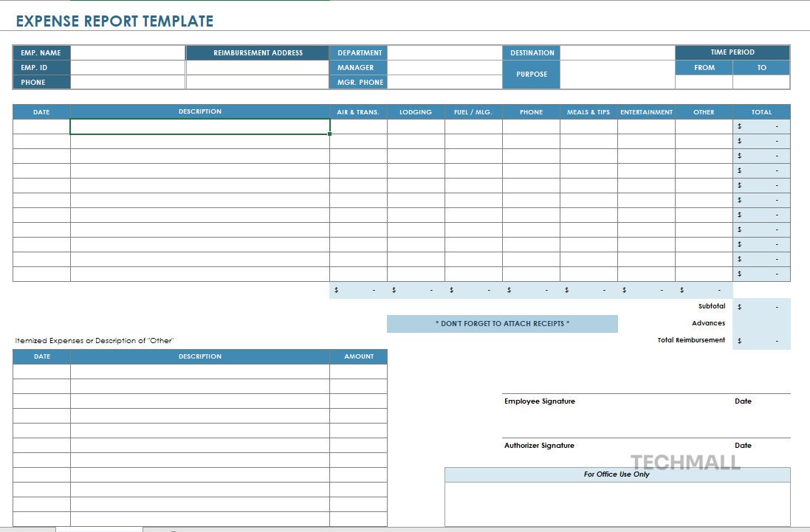
Task: Select the DATE column header
Action: coord(41,111)
